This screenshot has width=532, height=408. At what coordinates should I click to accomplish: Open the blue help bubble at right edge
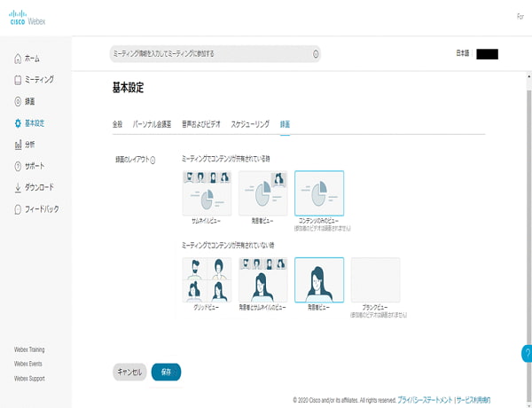point(527,353)
